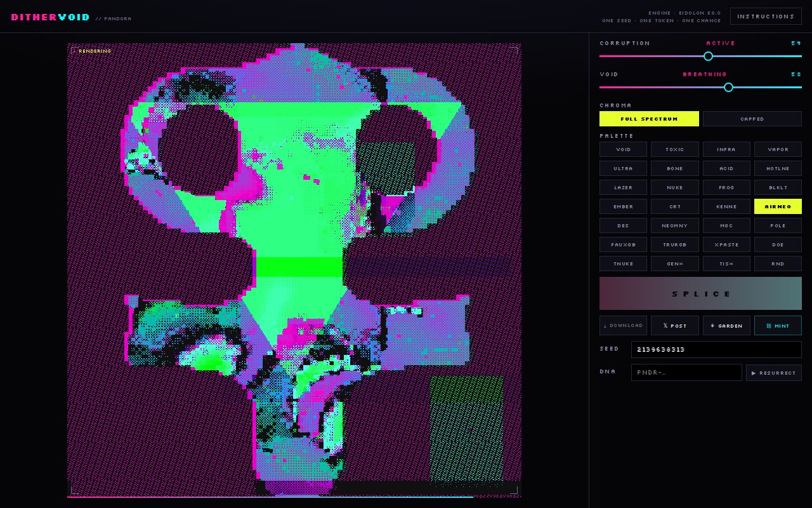Choose the BONE palette
Viewport: 812px width, 508px height.
click(x=675, y=168)
